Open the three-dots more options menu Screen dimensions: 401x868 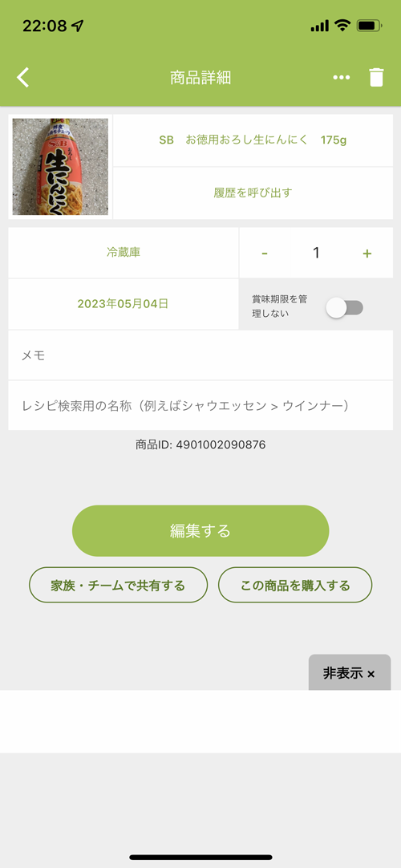click(342, 78)
